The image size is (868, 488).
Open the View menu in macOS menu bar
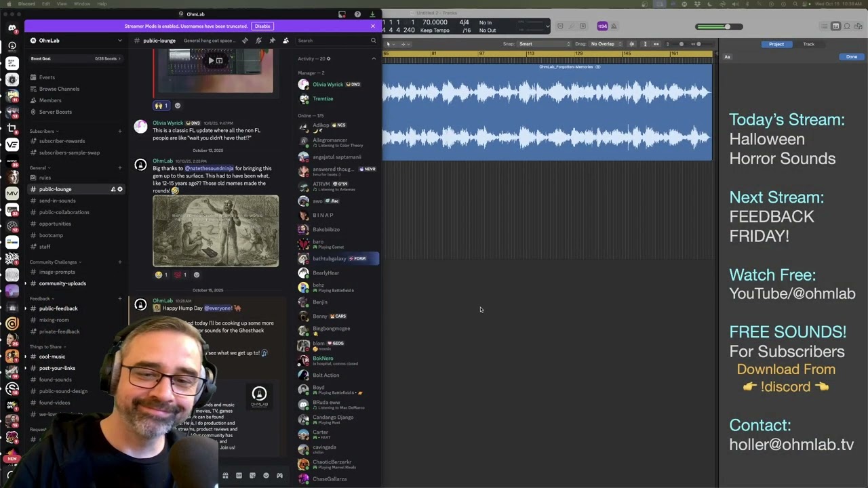coord(62,4)
